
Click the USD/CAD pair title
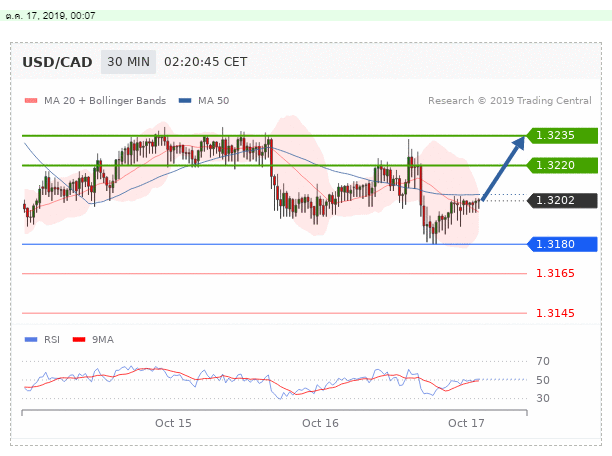click(57, 62)
